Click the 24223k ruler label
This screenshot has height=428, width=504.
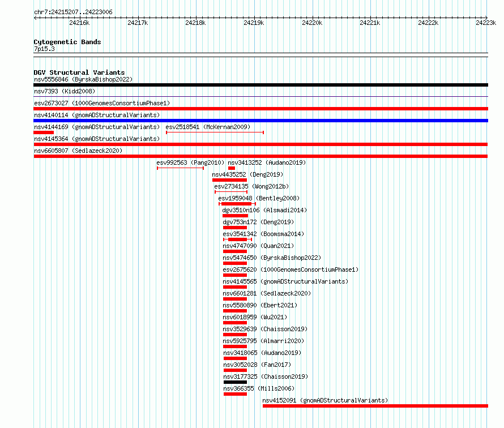tap(486, 23)
